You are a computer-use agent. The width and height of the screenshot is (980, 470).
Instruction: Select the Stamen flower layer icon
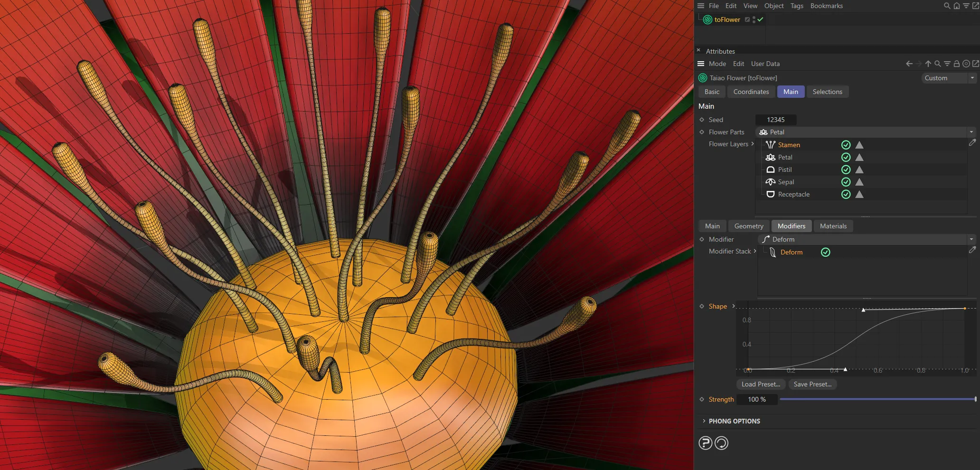pos(770,145)
